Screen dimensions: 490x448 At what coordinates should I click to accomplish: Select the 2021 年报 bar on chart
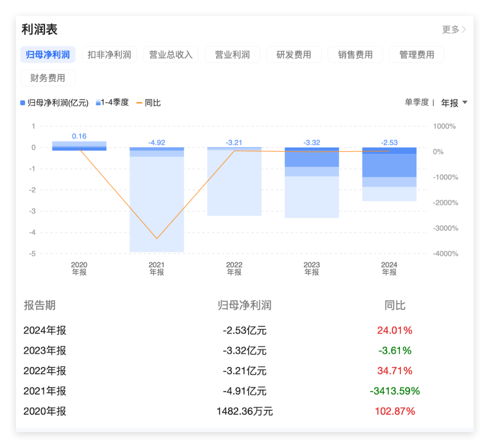157,200
